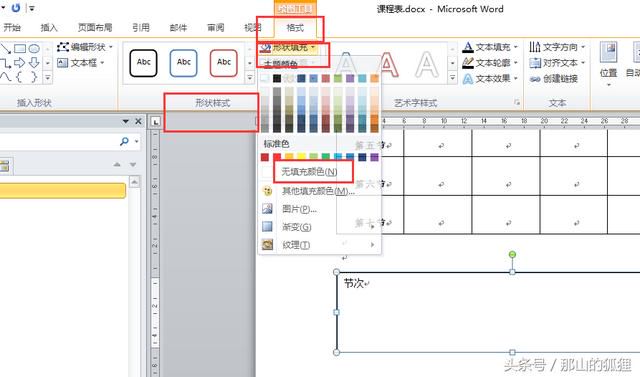Select the black-outline Abc shape style
This screenshot has width=640, height=377.
(143, 63)
